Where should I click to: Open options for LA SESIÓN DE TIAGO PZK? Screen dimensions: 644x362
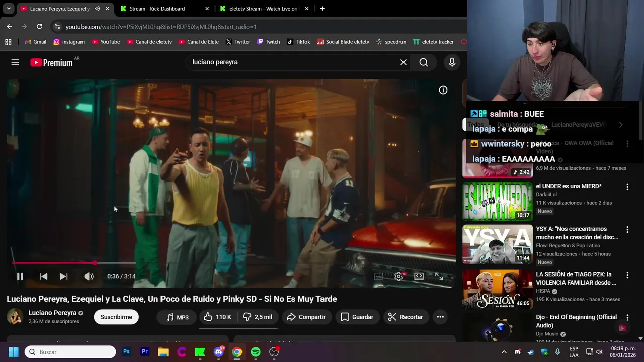pos(627,275)
